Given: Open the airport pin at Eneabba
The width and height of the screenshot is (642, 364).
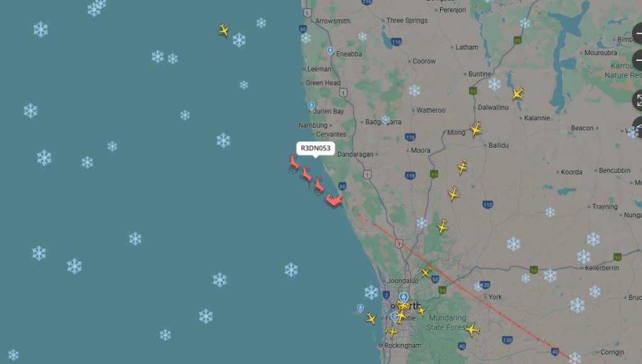Looking at the screenshot, I should coord(330,51).
